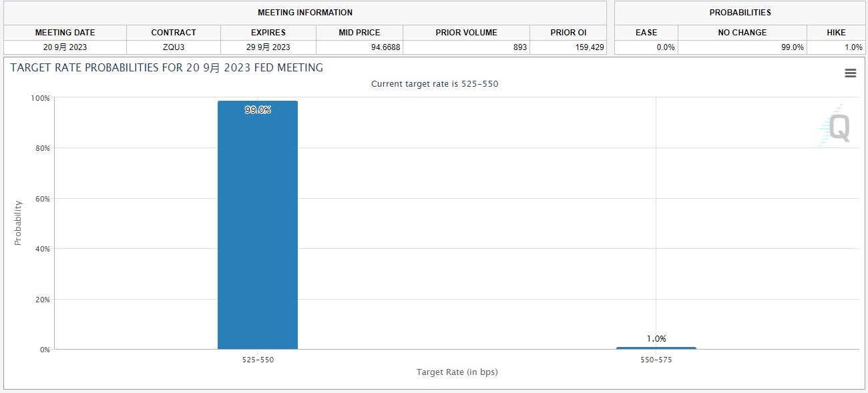Click the EASE probability header
The width and height of the screenshot is (868, 393).
pos(646,33)
